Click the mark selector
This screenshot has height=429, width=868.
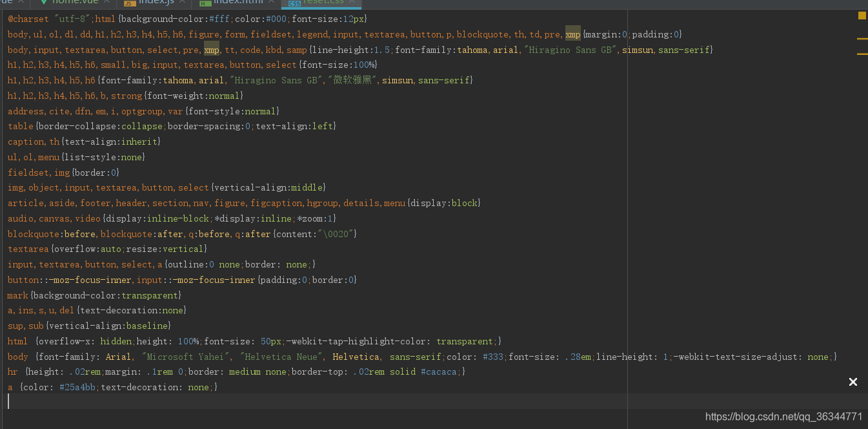click(x=18, y=295)
